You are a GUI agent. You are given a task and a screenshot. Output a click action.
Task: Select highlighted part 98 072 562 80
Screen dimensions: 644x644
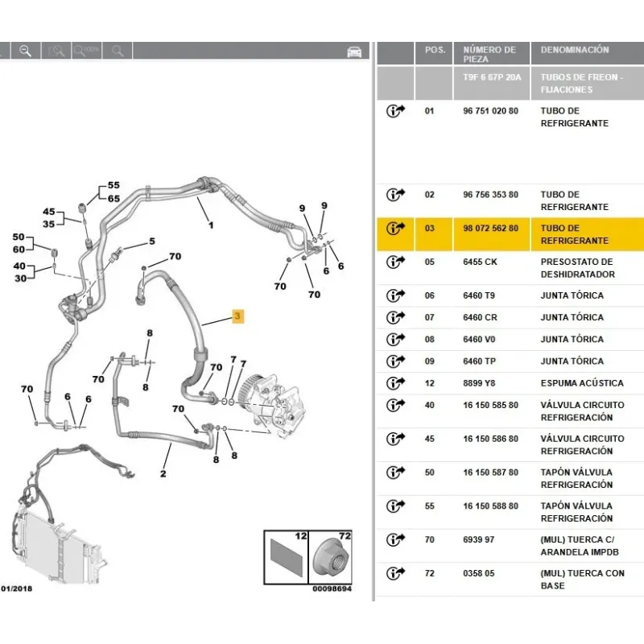click(490, 229)
